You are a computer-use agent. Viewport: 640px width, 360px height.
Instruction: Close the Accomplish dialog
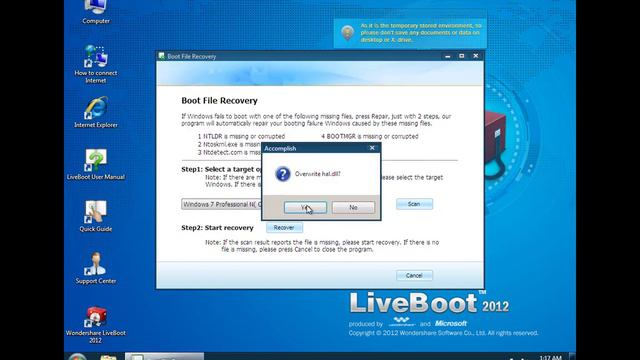[x=372, y=148]
